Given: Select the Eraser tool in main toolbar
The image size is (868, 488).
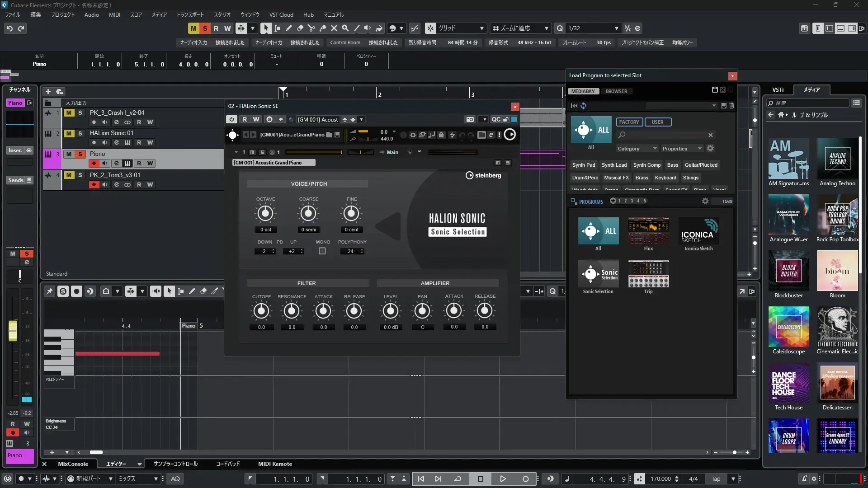Looking at the screenshot, I should tap(300, 28).
